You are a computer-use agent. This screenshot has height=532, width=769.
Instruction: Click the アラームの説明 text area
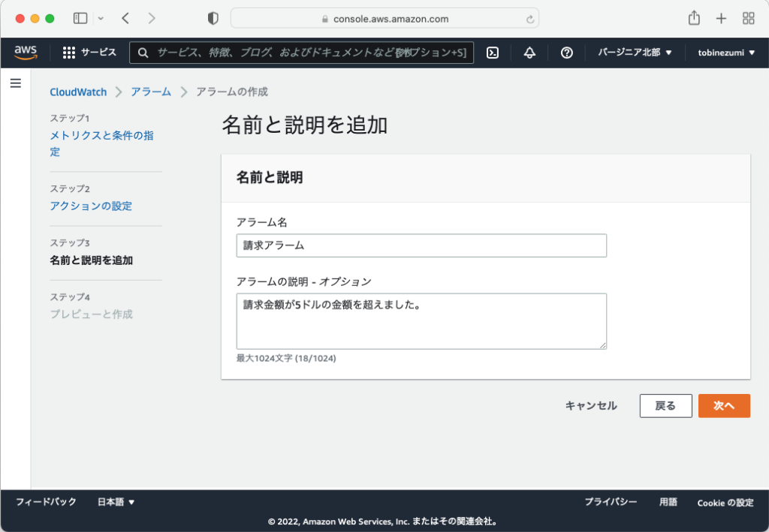[421, 321]
